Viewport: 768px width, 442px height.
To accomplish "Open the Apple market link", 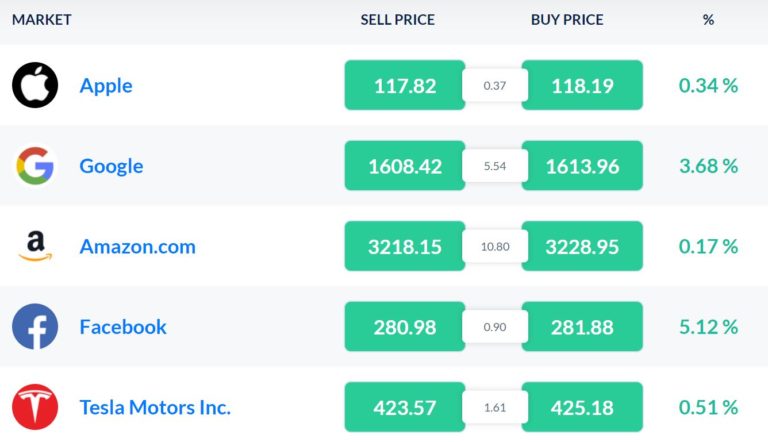I will click(x=106, y=86).
